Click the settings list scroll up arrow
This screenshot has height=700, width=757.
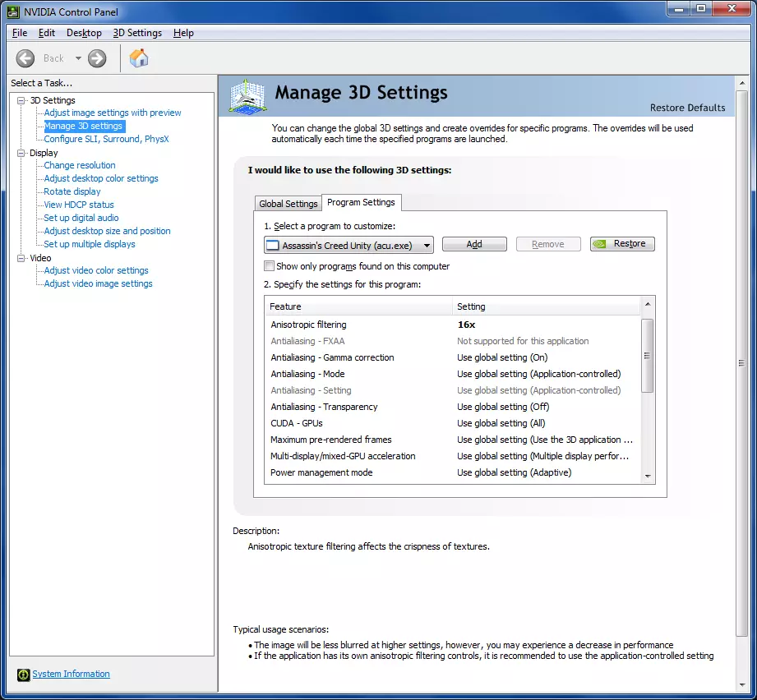648,304
